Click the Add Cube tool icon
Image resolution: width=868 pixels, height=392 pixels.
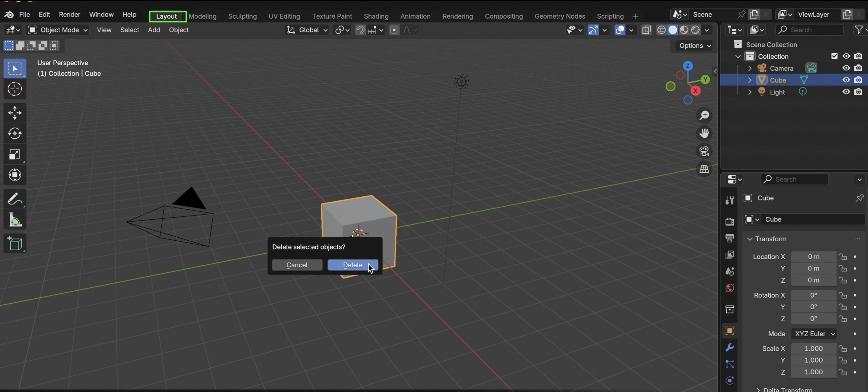14,243
